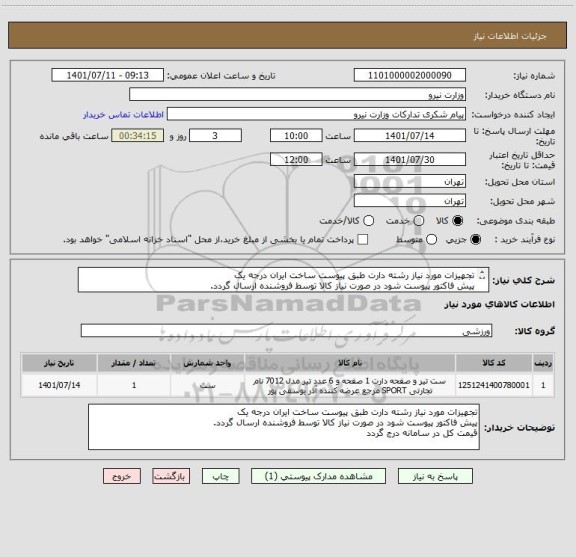Select the کالا radio button
Image resolution: width=576 pixels, height=557 pixels.
[x=458, y=220]
